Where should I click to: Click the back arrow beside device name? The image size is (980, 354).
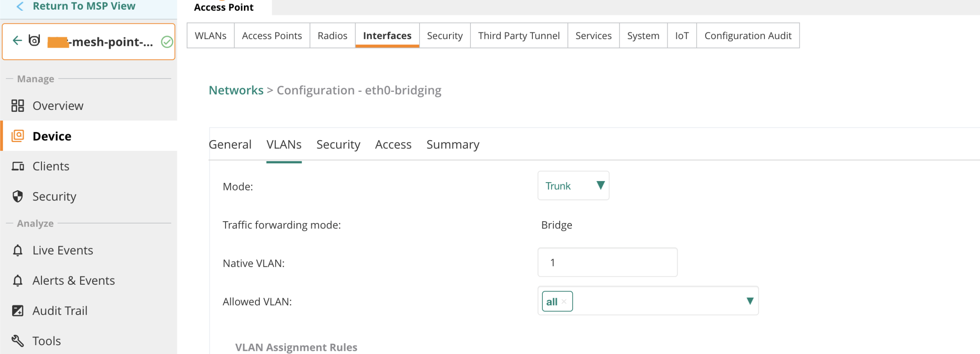[17, 41]
